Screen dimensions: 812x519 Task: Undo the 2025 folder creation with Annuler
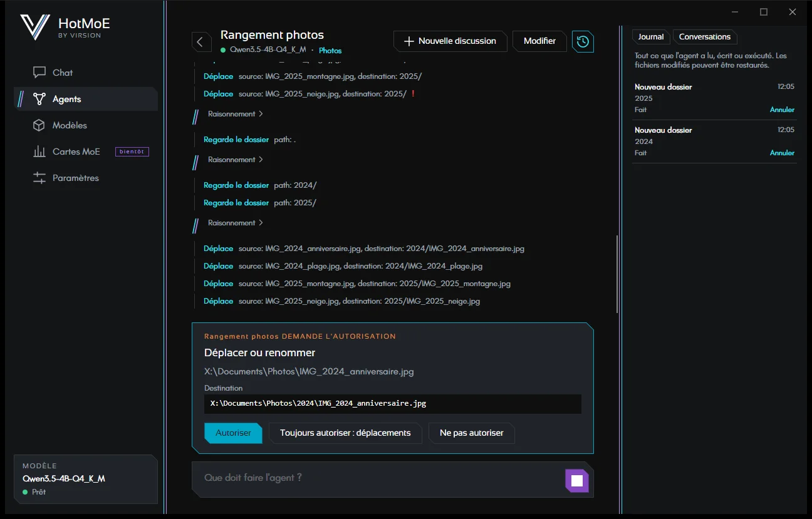tap(782, 110)
